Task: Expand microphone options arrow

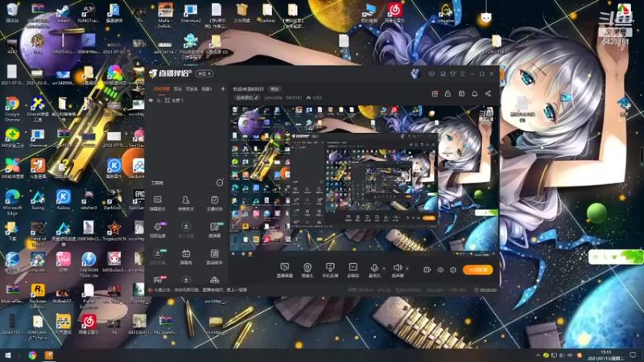Action: tap(384, 269)
